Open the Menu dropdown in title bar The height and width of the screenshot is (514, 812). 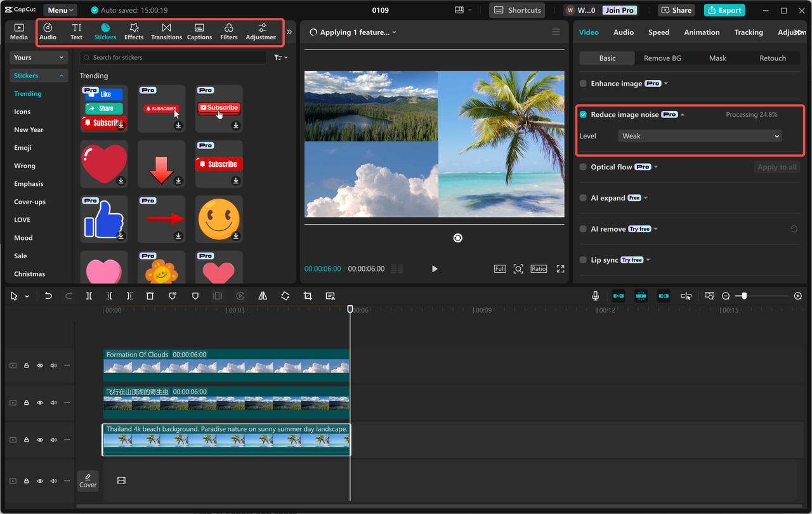[60, 10]
